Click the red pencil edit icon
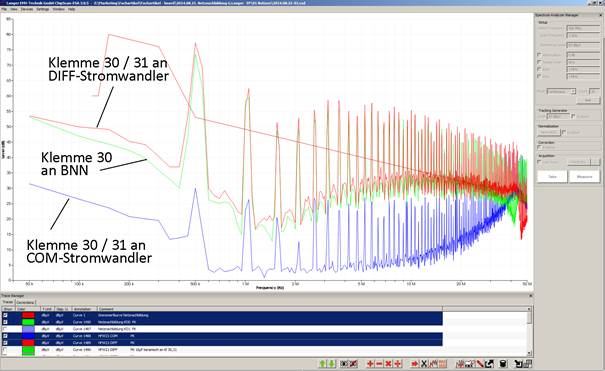Viewport: 605px width, 371px height. click(480, 363)
